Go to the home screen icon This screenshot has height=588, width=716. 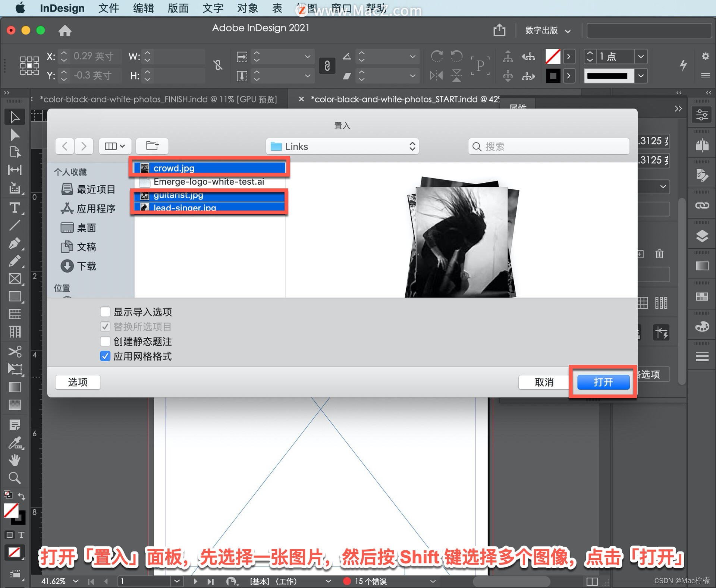65,31
